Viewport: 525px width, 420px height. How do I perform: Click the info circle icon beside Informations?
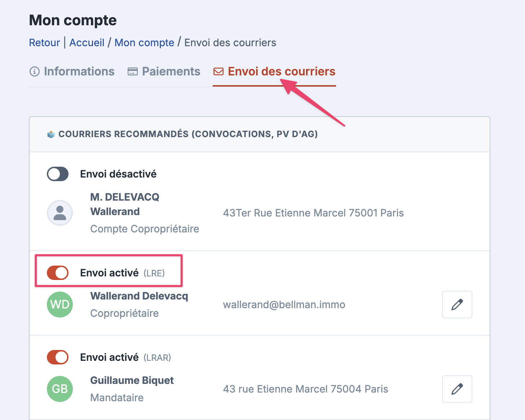click(x=34, y=72)
